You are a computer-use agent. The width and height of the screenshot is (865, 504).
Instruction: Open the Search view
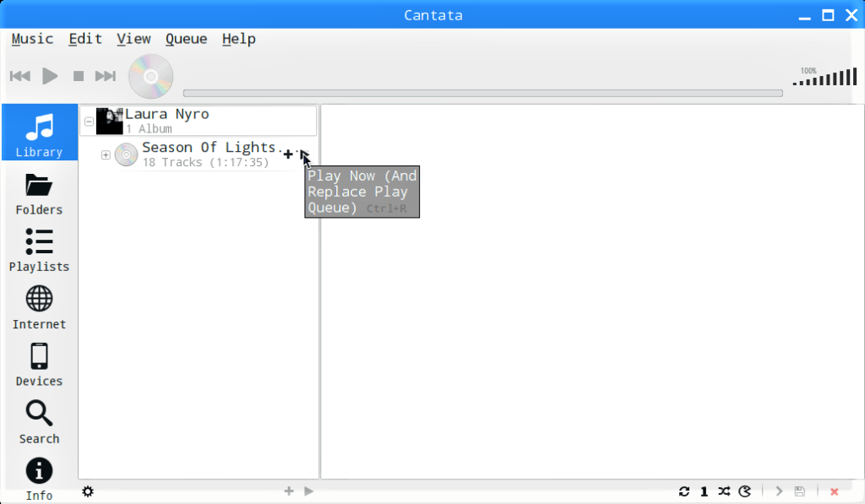point(39,422)
